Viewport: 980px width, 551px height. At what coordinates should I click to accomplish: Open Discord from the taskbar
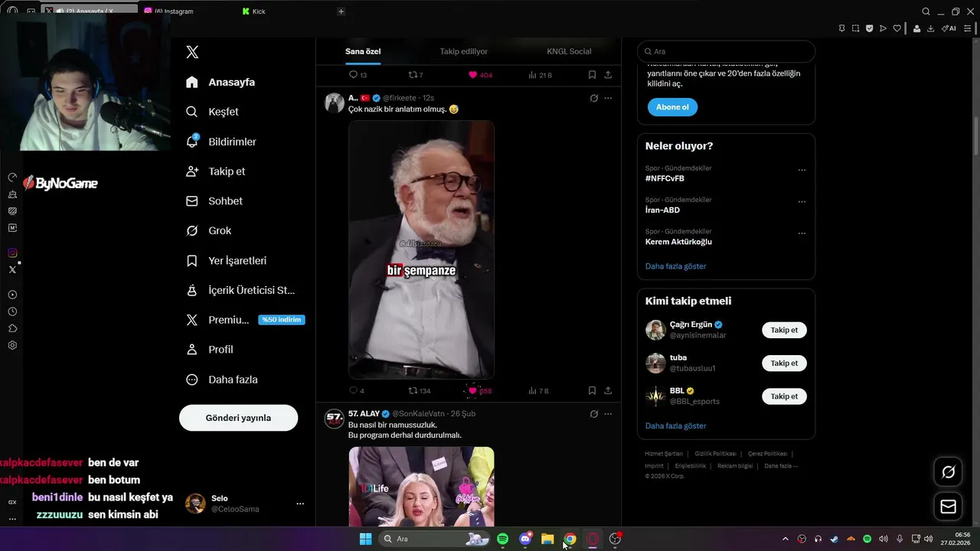coord(525,539)
